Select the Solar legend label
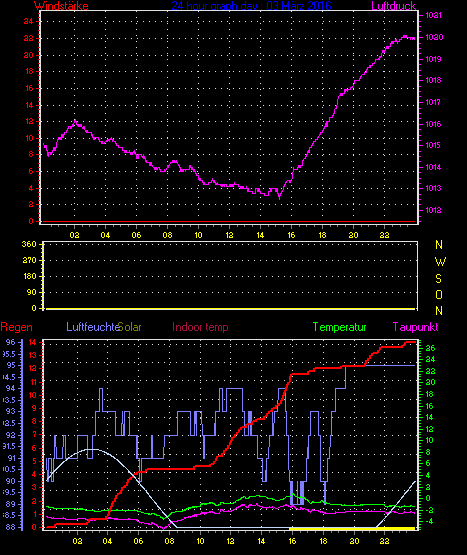 click(130, 327)
